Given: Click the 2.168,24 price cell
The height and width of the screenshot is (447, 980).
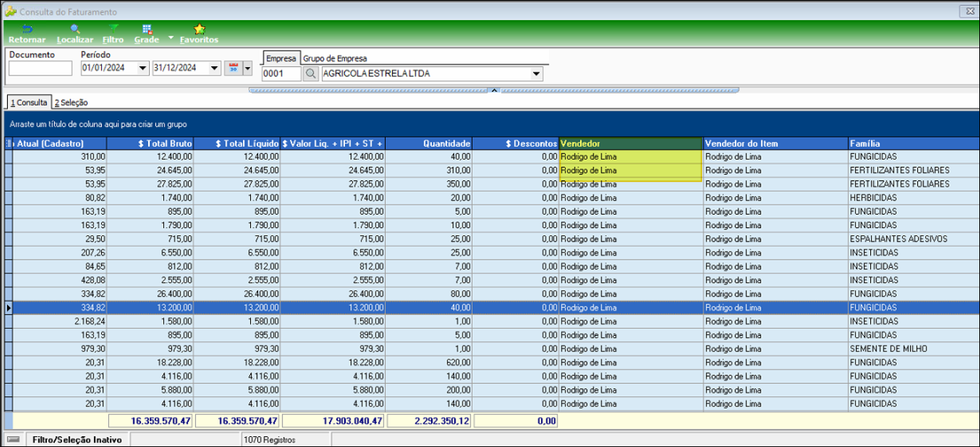Looking at the screenshot, I should (60, 322).
